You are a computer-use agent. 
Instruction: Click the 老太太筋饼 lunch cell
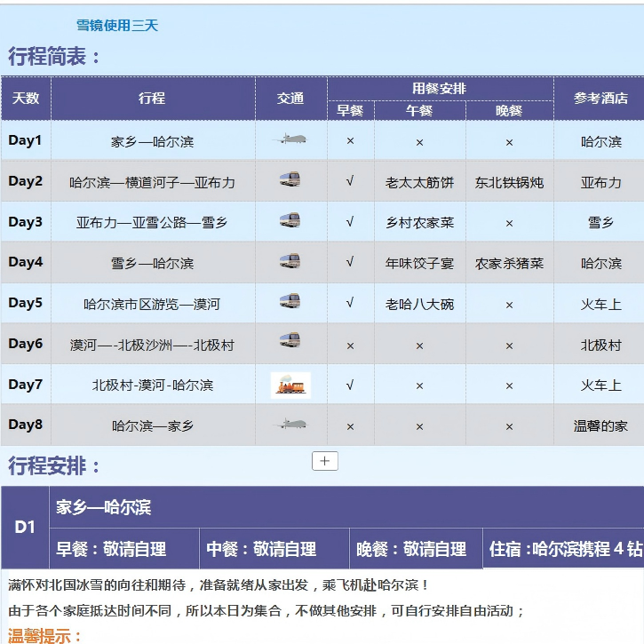coord(419,182)
